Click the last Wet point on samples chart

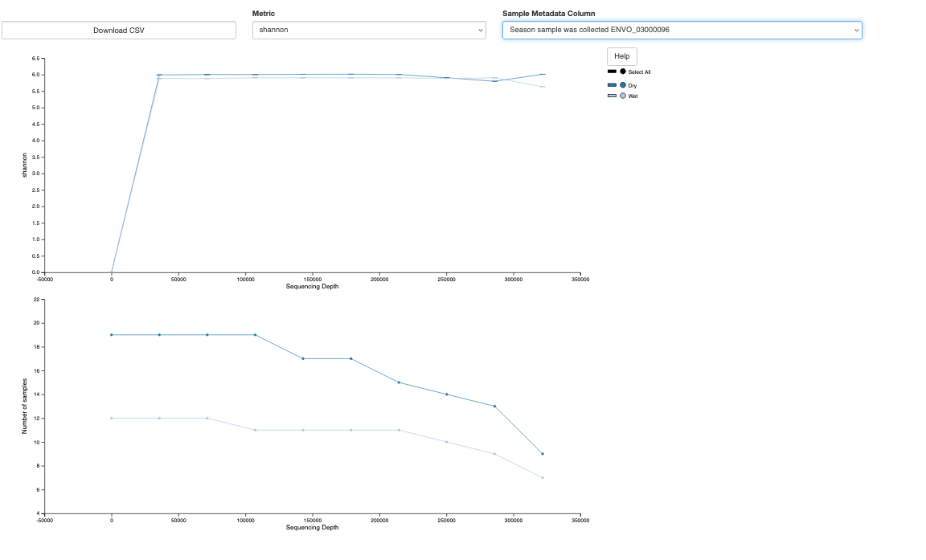543,478
